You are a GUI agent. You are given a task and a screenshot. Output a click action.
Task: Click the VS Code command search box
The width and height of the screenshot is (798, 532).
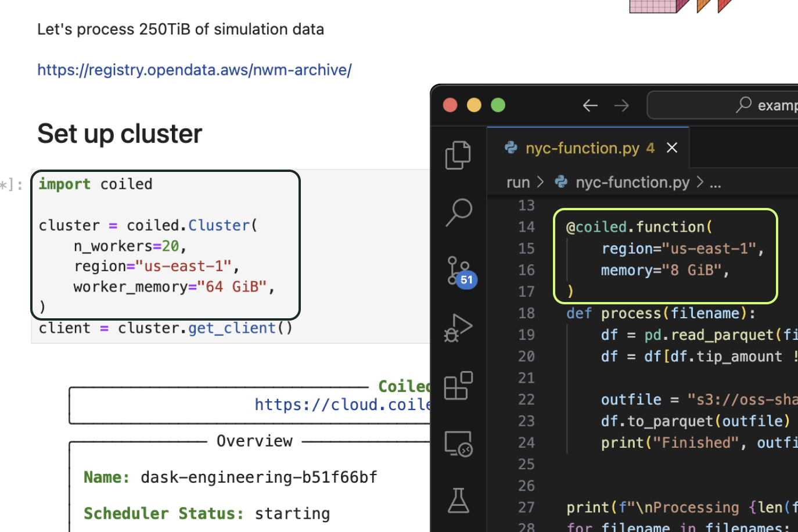tap(722, 105)
